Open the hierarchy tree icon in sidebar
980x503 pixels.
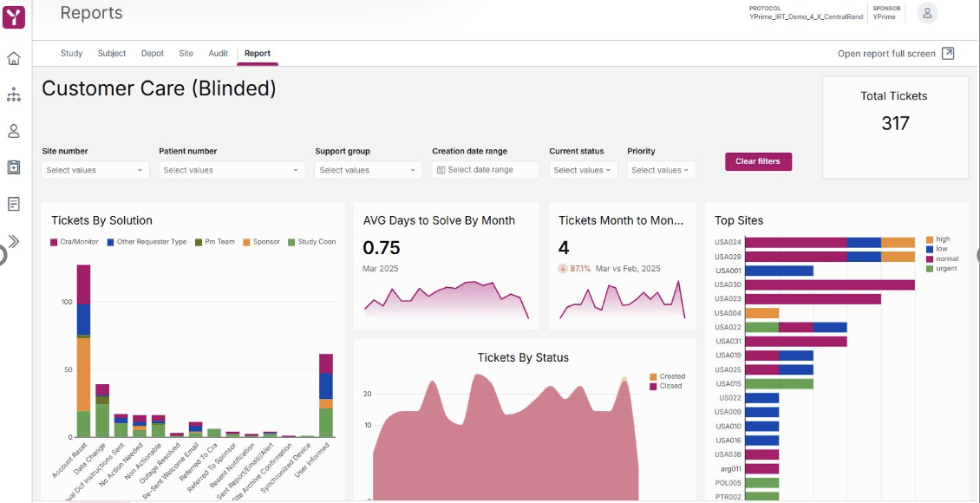(x=14, y=95)
